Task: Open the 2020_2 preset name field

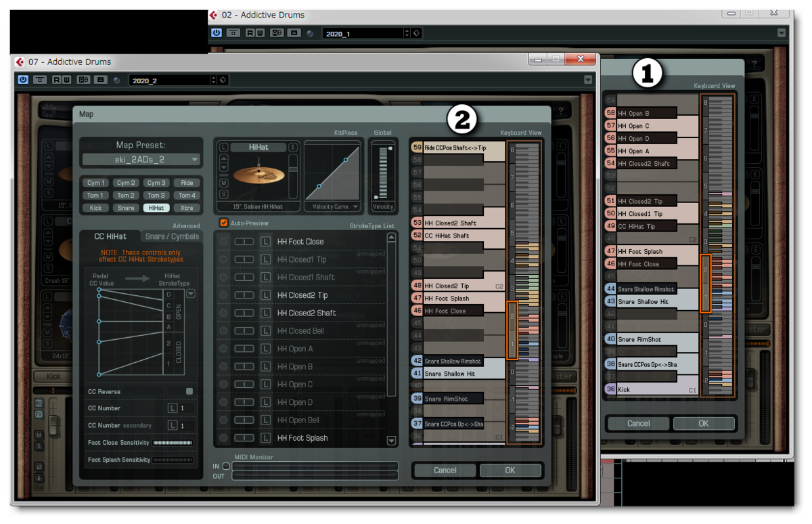Action: (169, 81)
